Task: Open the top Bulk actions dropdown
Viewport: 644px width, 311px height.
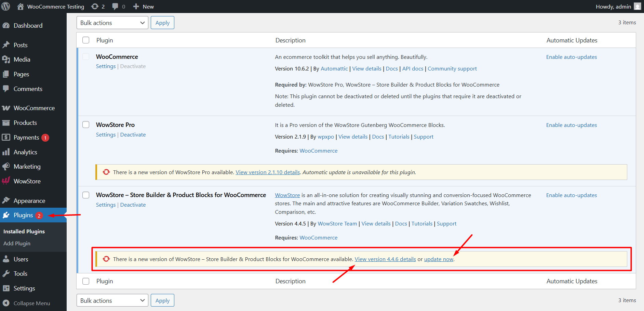Action: click(x=112, y=23)
